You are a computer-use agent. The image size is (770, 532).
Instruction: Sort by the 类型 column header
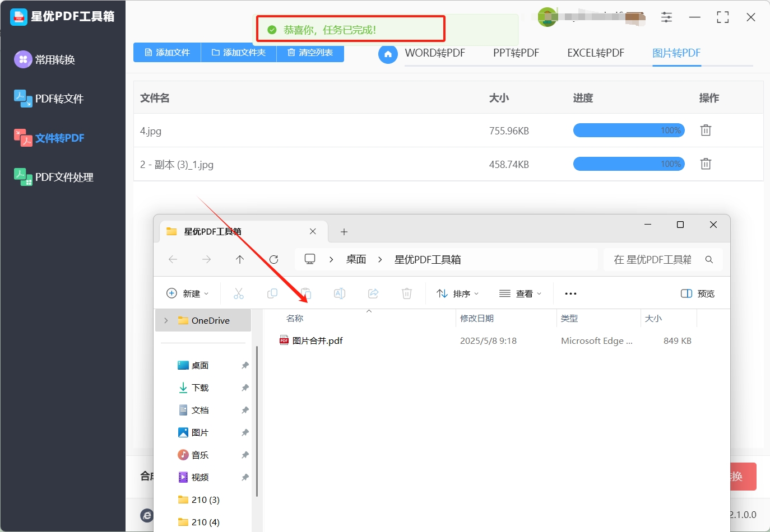coord(569,318)
